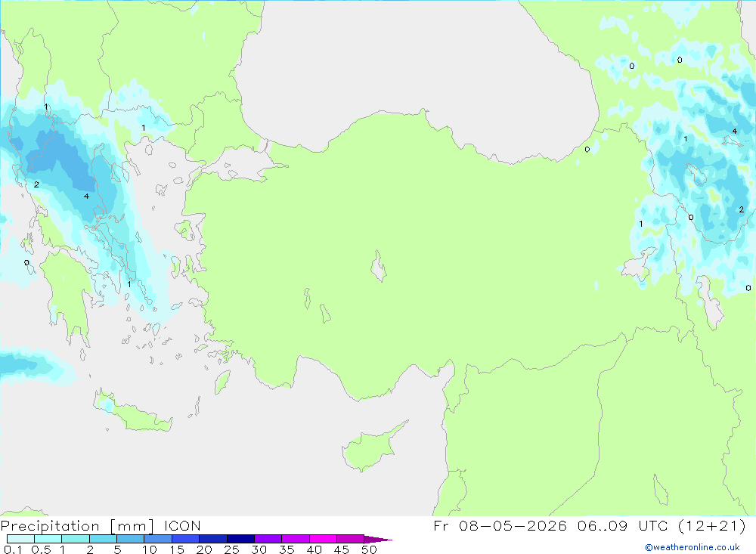
Task: Select the legend swatch between 35 and 40
Action: click(296, 539)
